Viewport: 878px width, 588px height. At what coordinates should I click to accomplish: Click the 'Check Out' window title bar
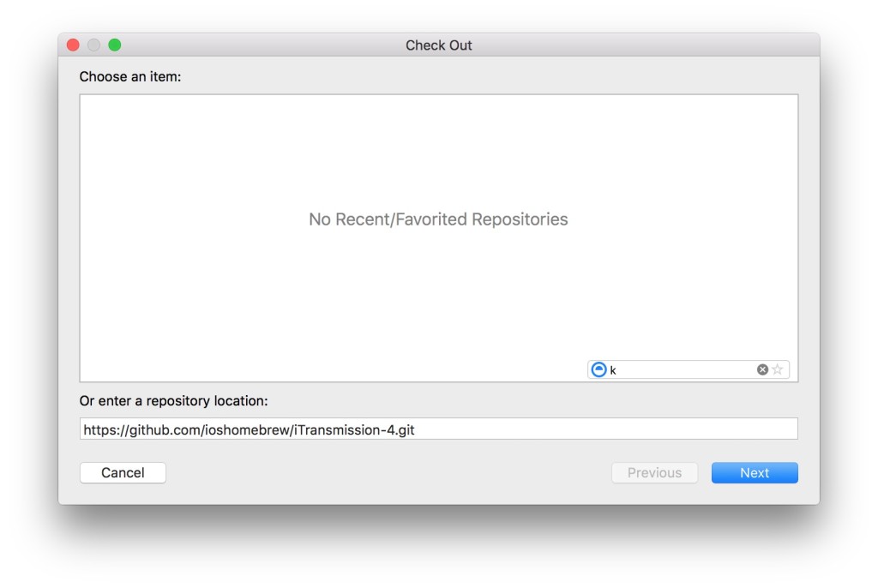pyautogui.click(x=438, y=45)
